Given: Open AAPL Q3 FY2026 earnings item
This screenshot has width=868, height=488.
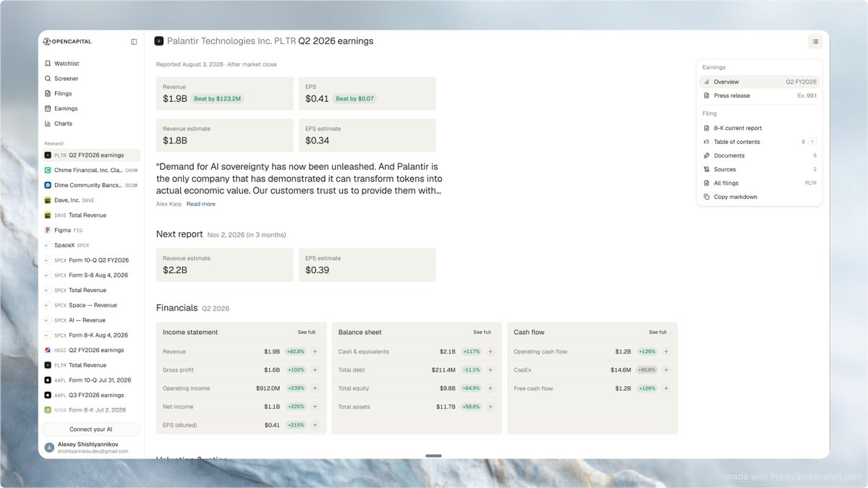Looking at the screenshot, I should [90, 395].
